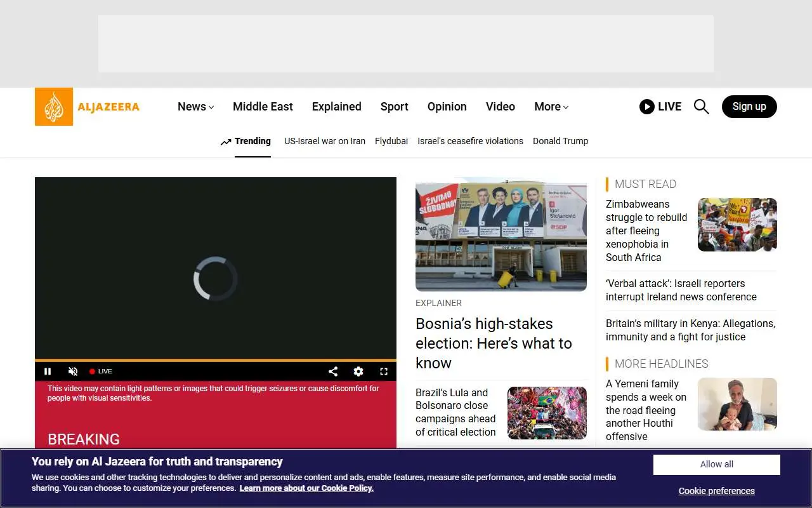Open Britain's military in Kenya article

690,330
